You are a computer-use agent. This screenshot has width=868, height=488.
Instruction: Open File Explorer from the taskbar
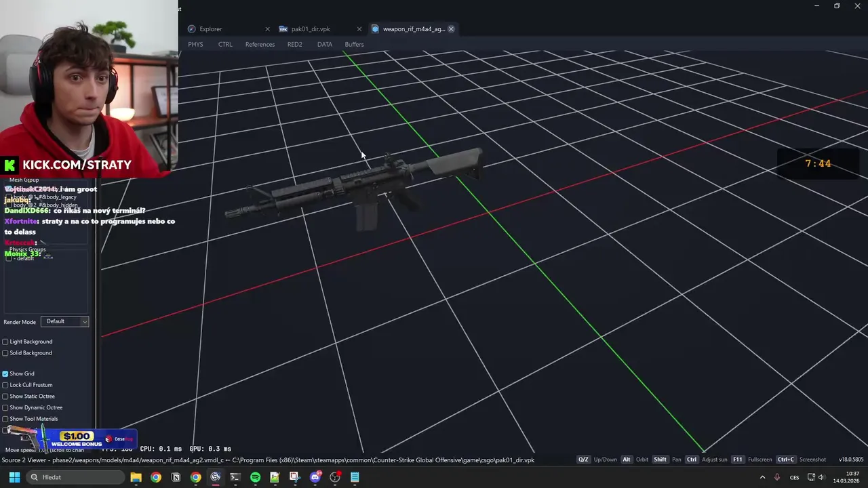point(136,477)
